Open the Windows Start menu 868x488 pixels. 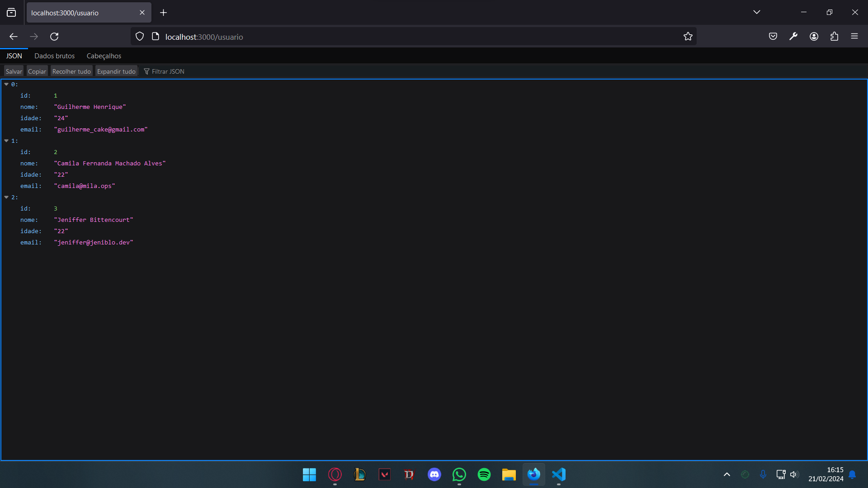pyautogui.click(x=310, y=474)
